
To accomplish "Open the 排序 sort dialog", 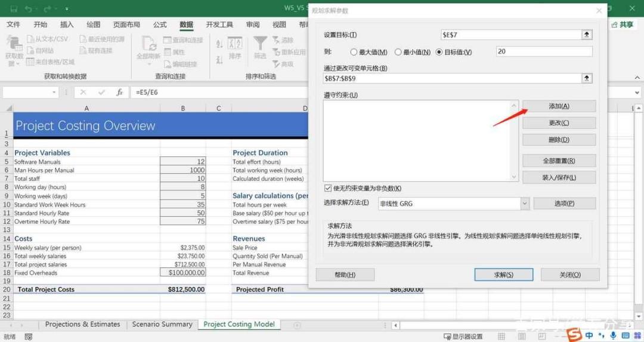I will click(x=235, y=48).
